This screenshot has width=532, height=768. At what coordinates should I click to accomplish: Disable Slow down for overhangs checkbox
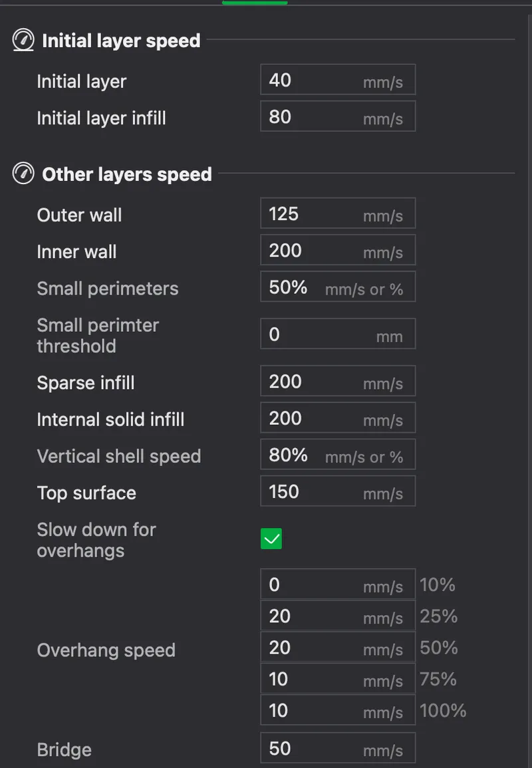pos(271,539)
